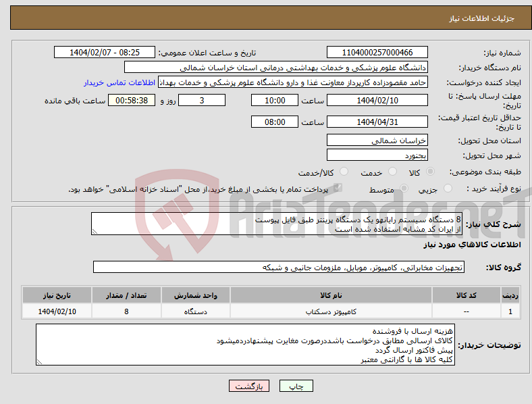
Task: Open اطلاعات تماس خریدار link
Action: [x=119, y=82]
